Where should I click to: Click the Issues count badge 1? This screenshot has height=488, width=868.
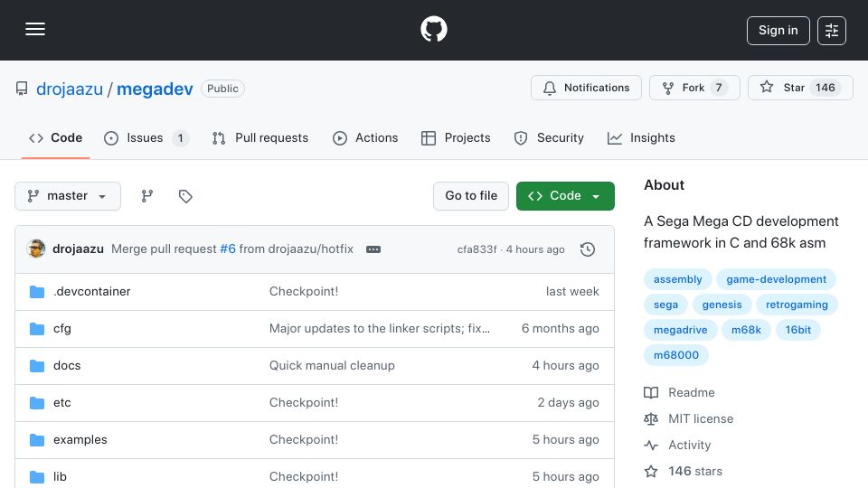click(181, 138)
